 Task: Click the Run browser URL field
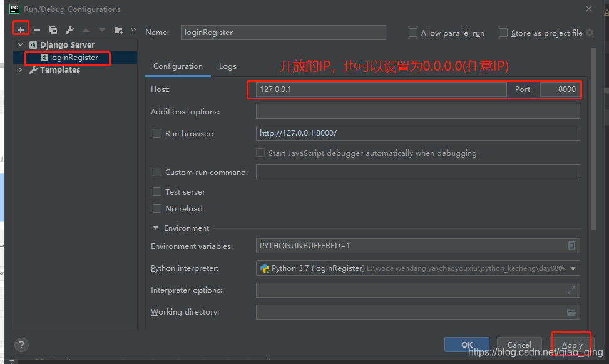click(418, 133)
